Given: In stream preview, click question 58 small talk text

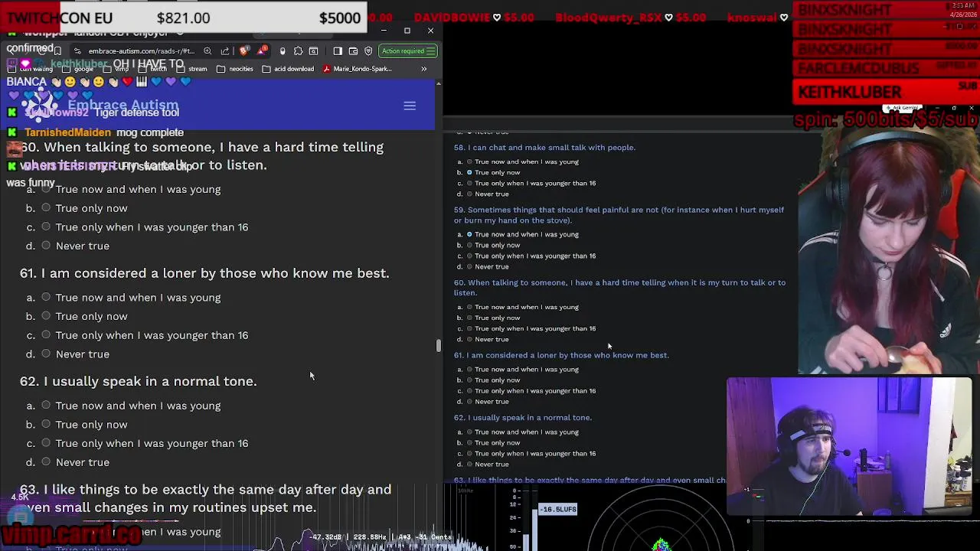Looking at the screenshot, I should click(x=551, y=147).
